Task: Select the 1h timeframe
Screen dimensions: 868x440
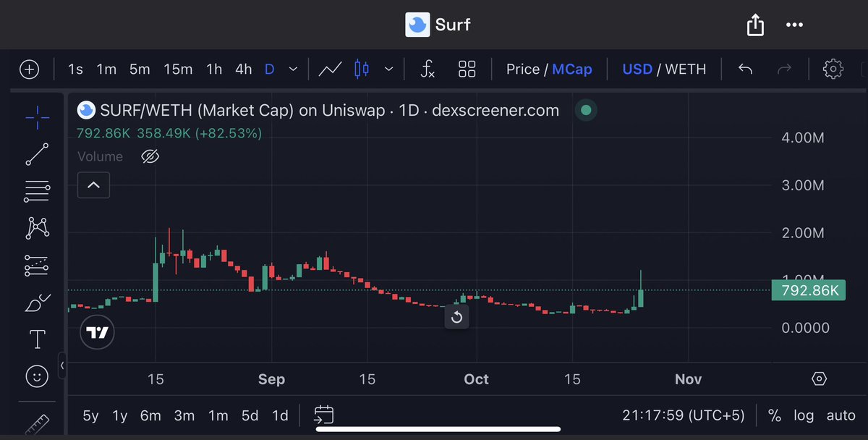Action: coord(214,69)
